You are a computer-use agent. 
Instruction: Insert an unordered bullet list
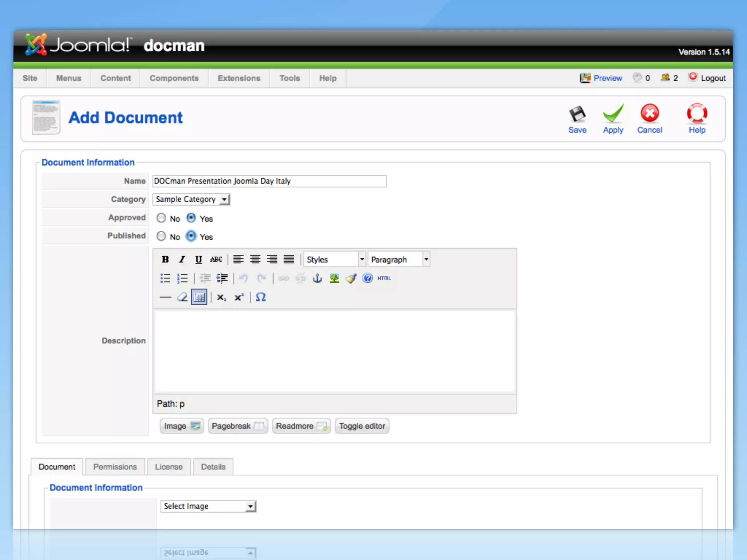coord(165,278)
